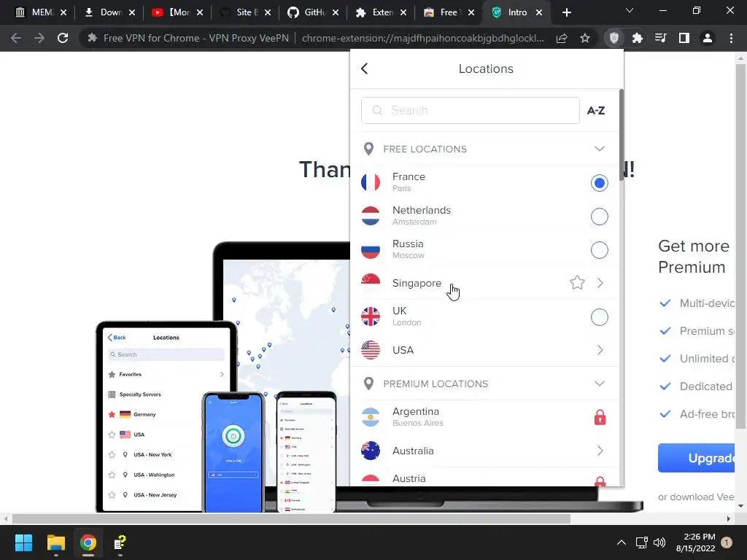
Task: Open the volume control in tray
Action: [x=659, y=542]
